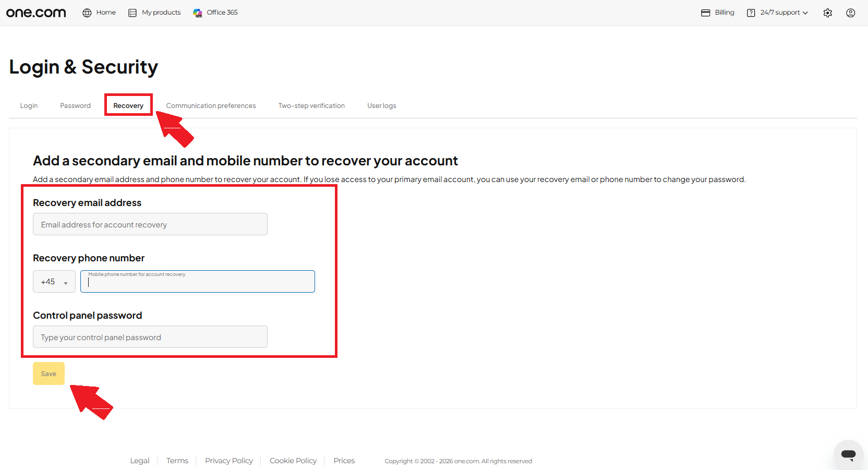The width and height of the screenshot is (868, 470).
Task: Expand the 24/7 support dropdown
Action: 783,13
